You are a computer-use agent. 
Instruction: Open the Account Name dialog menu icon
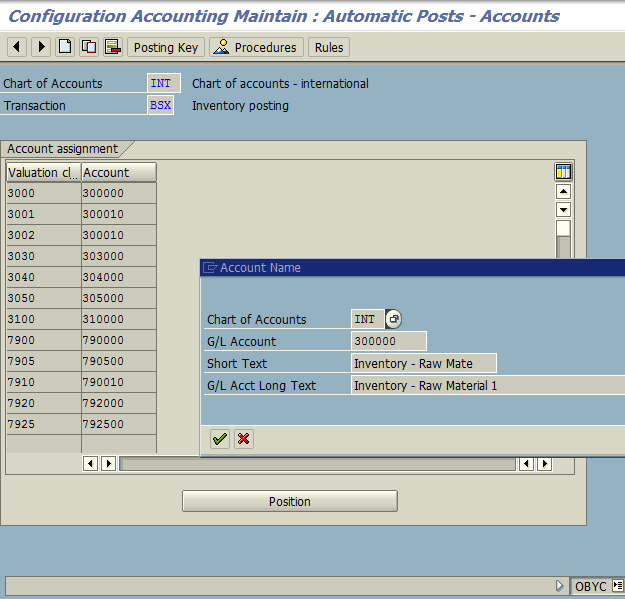210,268
